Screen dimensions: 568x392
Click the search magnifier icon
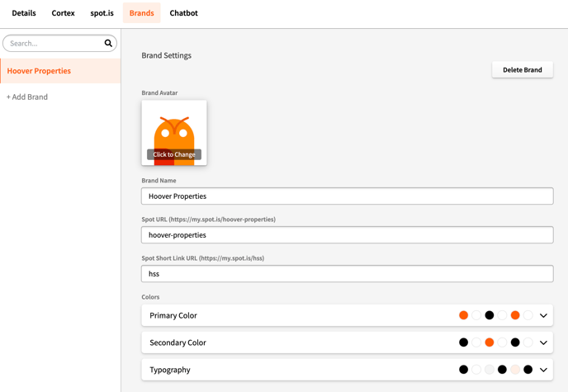click(108, 43)
